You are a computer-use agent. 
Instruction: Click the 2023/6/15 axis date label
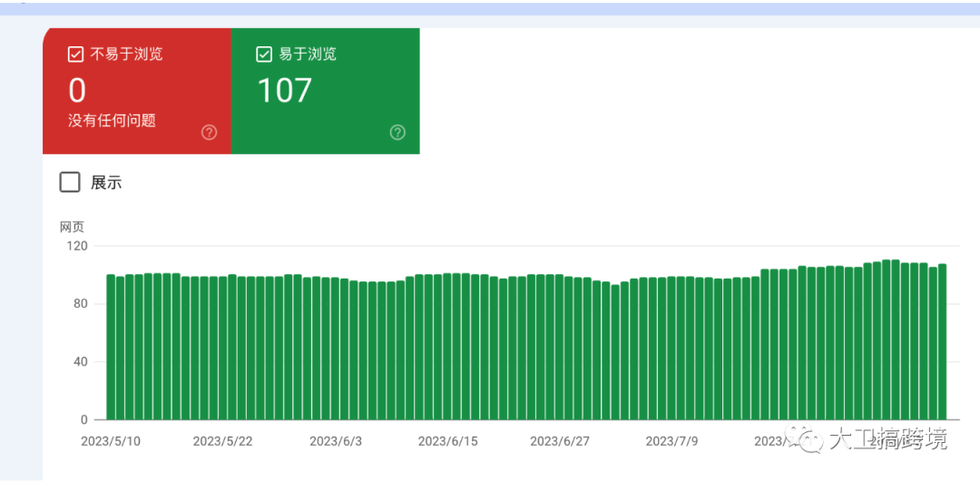pos(447,441)
